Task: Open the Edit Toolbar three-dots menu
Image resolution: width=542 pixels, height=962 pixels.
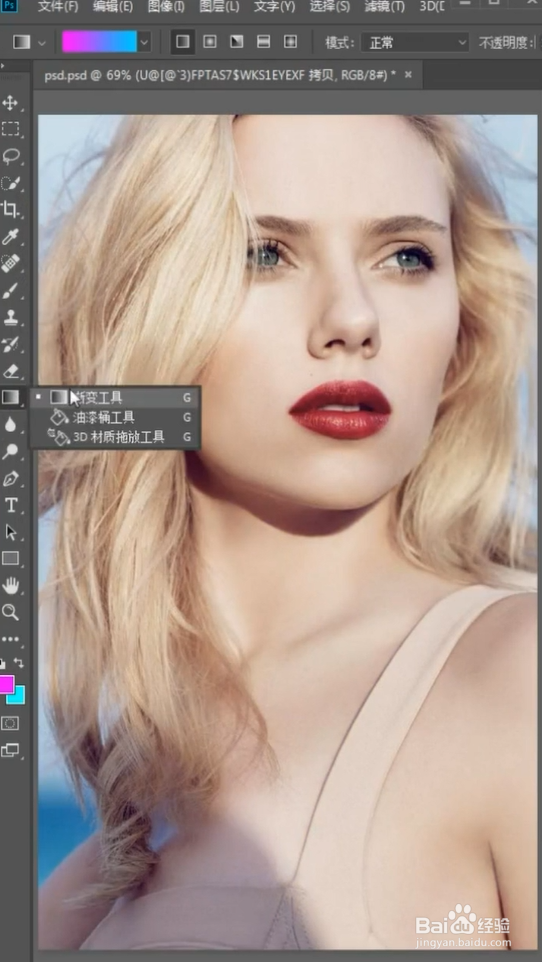Action: pyautogui.click(x=10, y=639)
